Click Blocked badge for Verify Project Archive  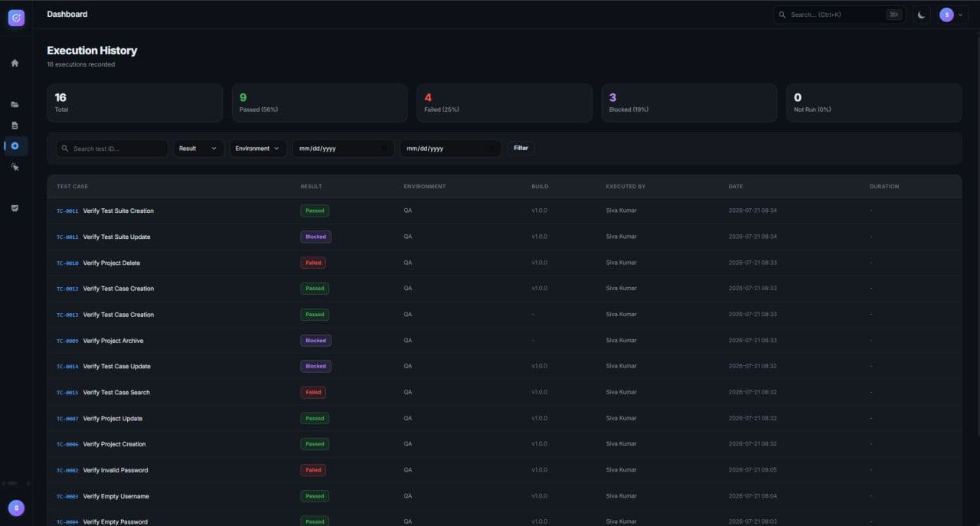pyautogui.click(x=315, y=341)
